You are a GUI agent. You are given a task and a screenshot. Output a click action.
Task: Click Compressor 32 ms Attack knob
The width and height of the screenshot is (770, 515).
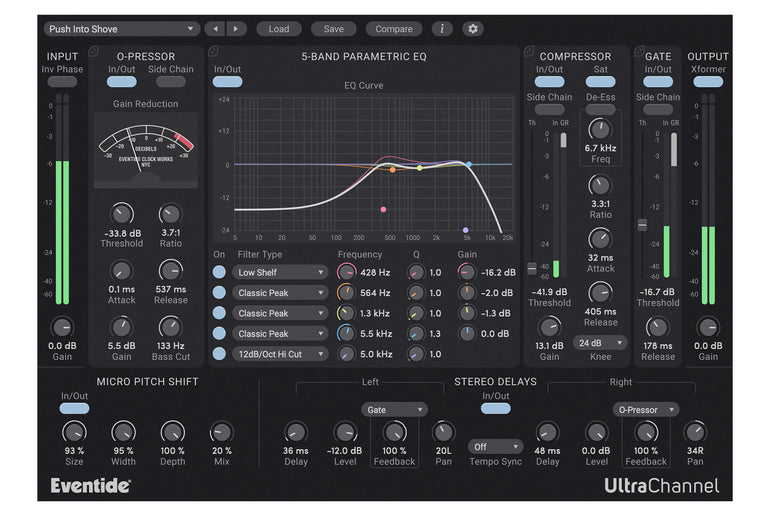600,239
